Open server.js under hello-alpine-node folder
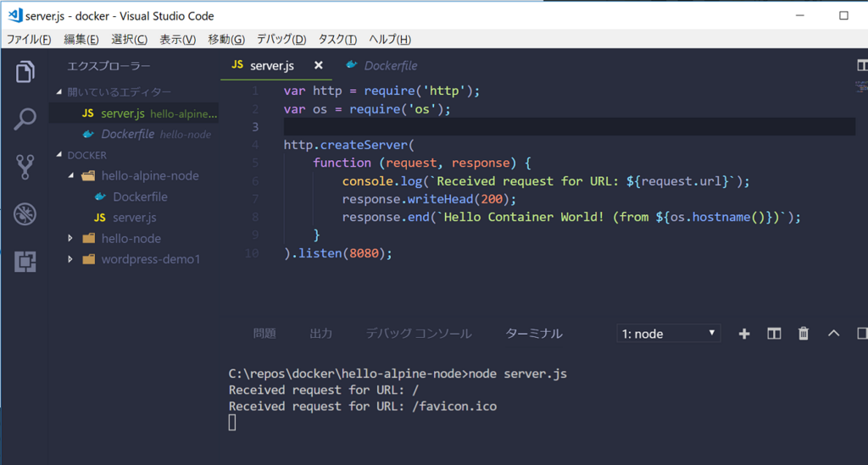This screenshot has height=465, width=868. (x=135, y=218)
